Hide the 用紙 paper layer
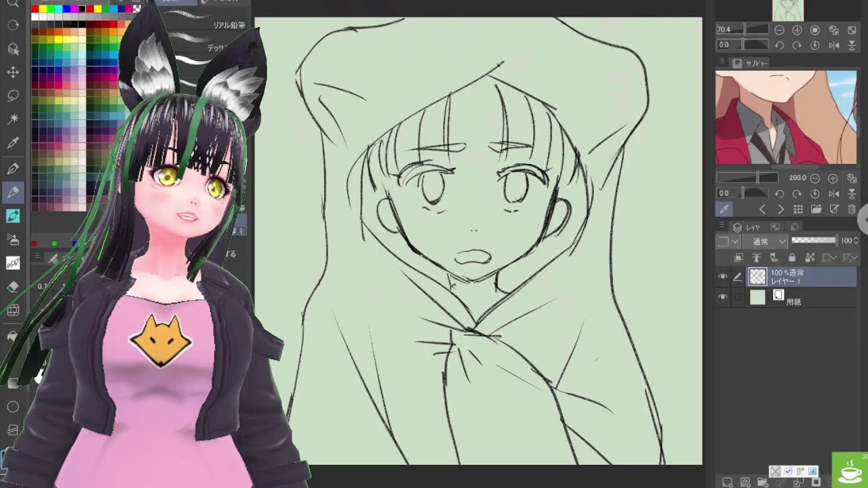This screenshot has width=868, height=488. pos(722,297)
